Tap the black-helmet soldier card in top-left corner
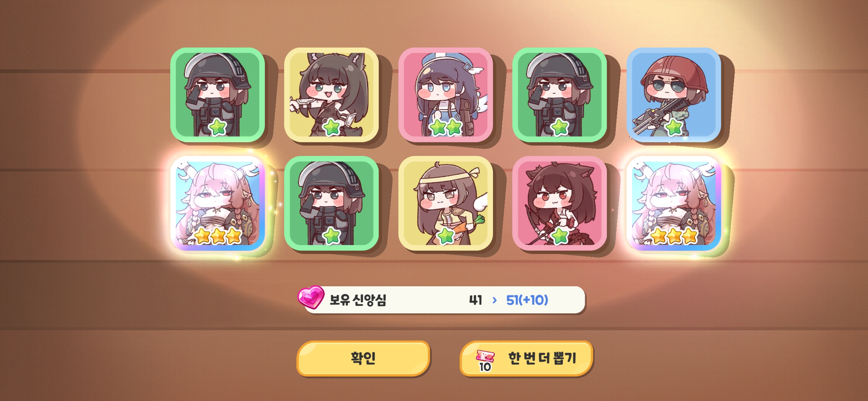 217,95
